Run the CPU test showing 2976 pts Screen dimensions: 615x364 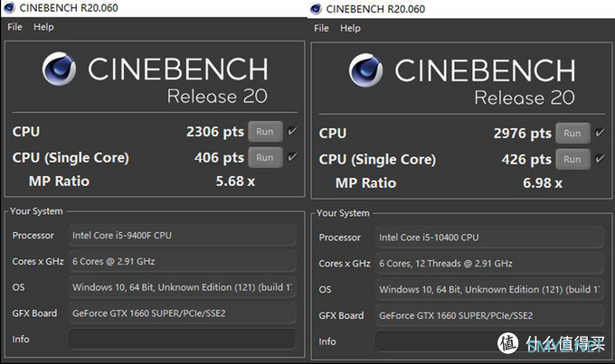tap(572, 133)
